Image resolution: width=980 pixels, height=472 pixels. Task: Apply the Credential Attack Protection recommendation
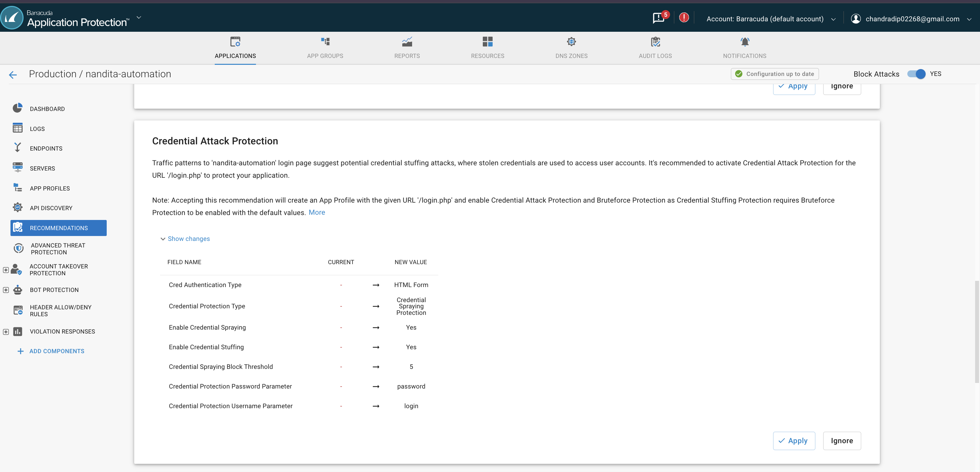[793, 441]
